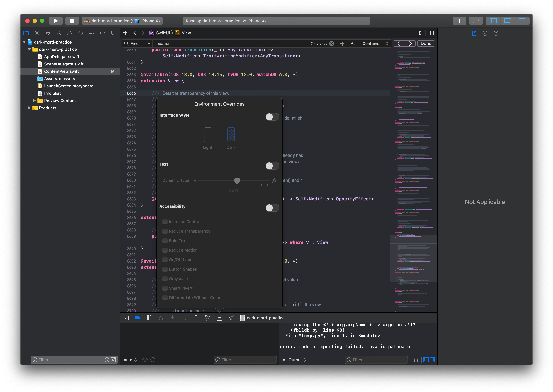This screenshot has height=392, width=553.
Task: Click the Stop button in the toolbar
Action: click(72, 21)
